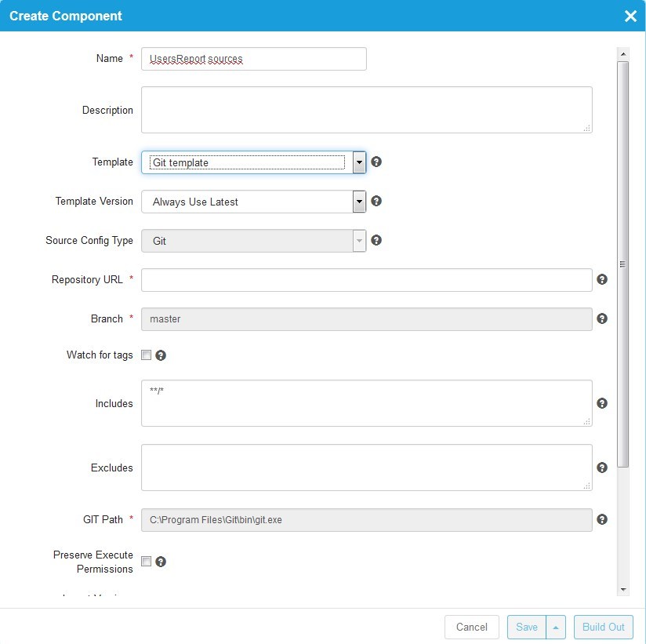Click the Description text area

point(366,110)
